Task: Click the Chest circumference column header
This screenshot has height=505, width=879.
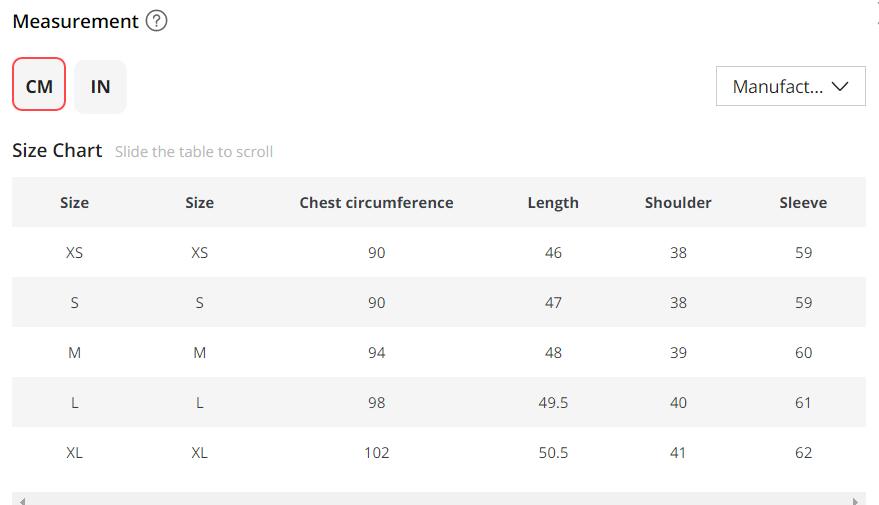Action: 376,203
